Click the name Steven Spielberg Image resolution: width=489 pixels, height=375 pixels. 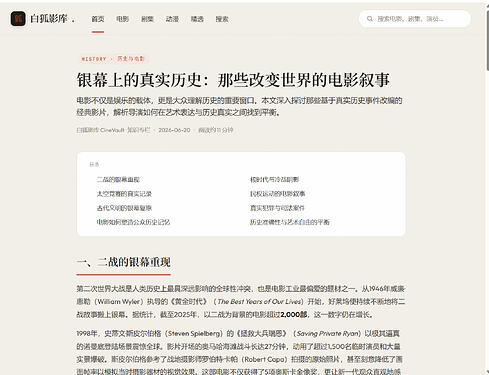pos(195,333)
